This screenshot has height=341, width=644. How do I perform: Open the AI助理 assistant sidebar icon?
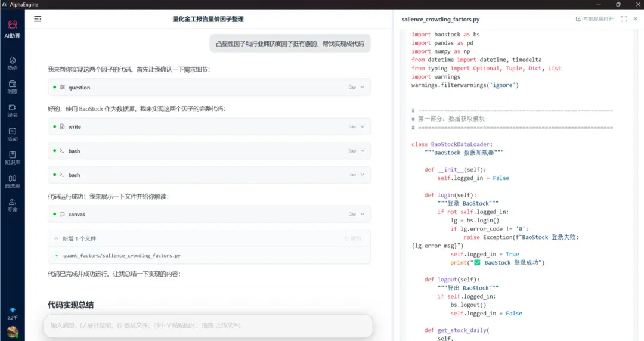pos(13,29)
